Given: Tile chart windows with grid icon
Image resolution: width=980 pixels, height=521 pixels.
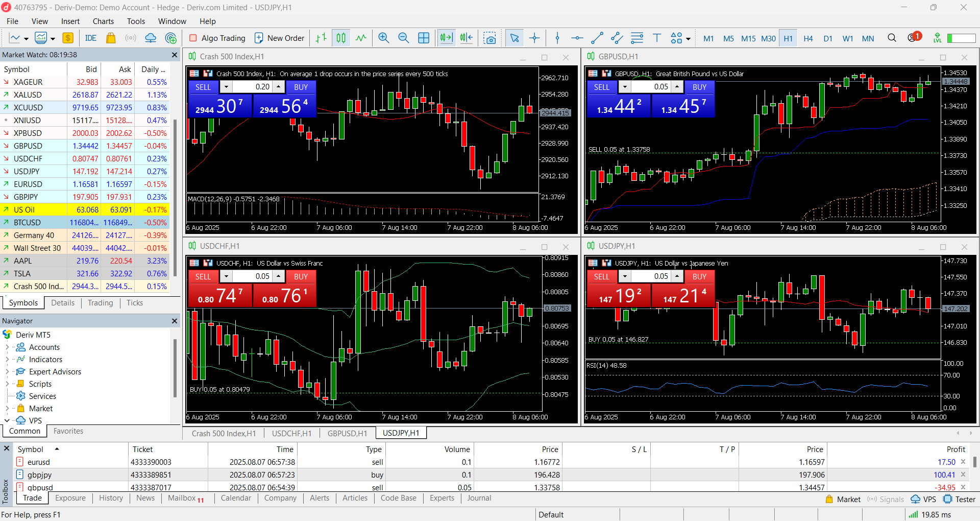Looking at the screenshot, I should coord(424,38).
